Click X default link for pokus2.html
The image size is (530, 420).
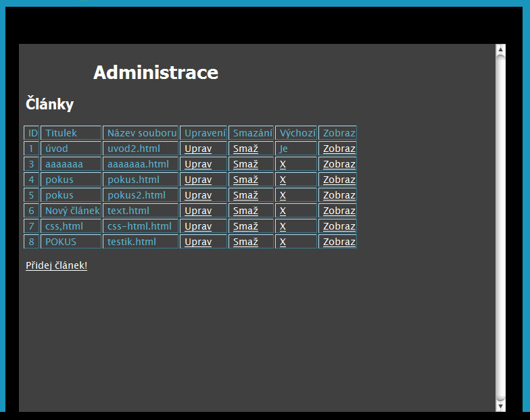[283, 196]
